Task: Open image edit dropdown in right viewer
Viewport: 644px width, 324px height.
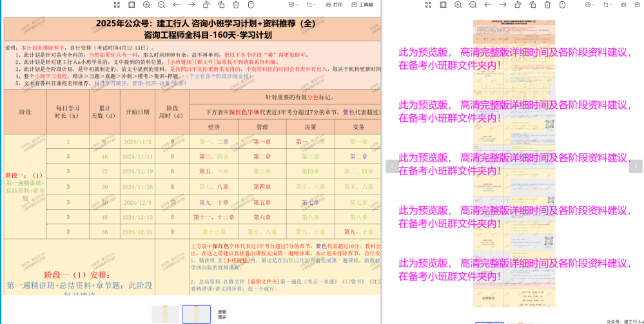Action: point(590,5)
